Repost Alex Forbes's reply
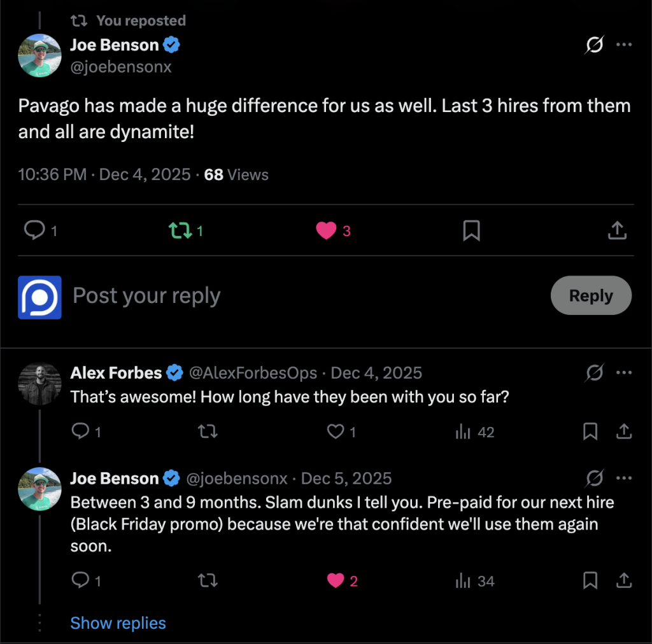Image resolution: width=652 pixels, height=644 pixels. (x=208, y=432)
